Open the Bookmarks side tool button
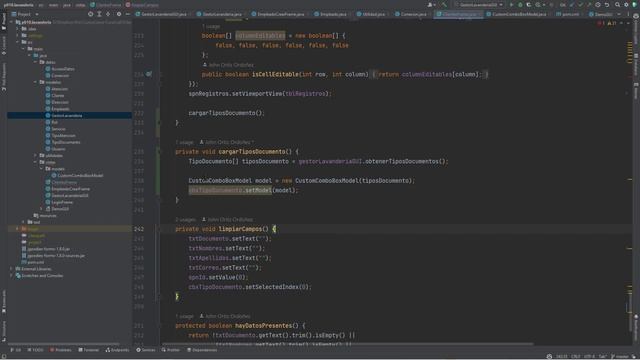The height and width of the screenshot is (360, 640). 4,302
